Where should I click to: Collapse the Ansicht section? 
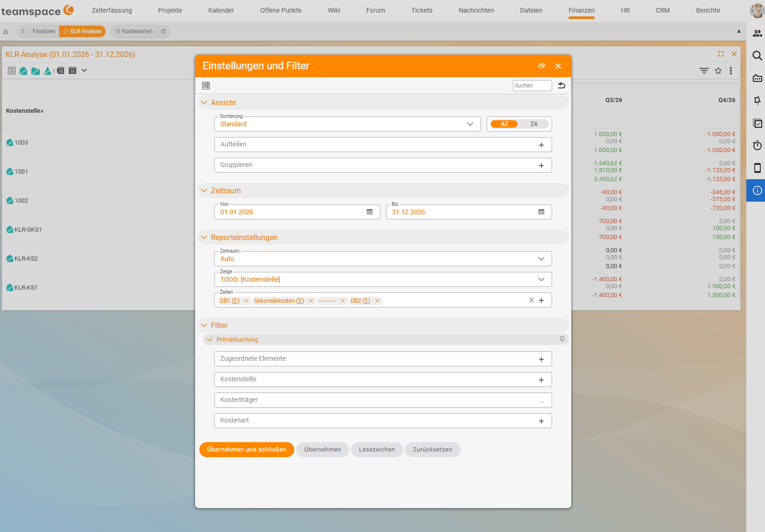204,102
